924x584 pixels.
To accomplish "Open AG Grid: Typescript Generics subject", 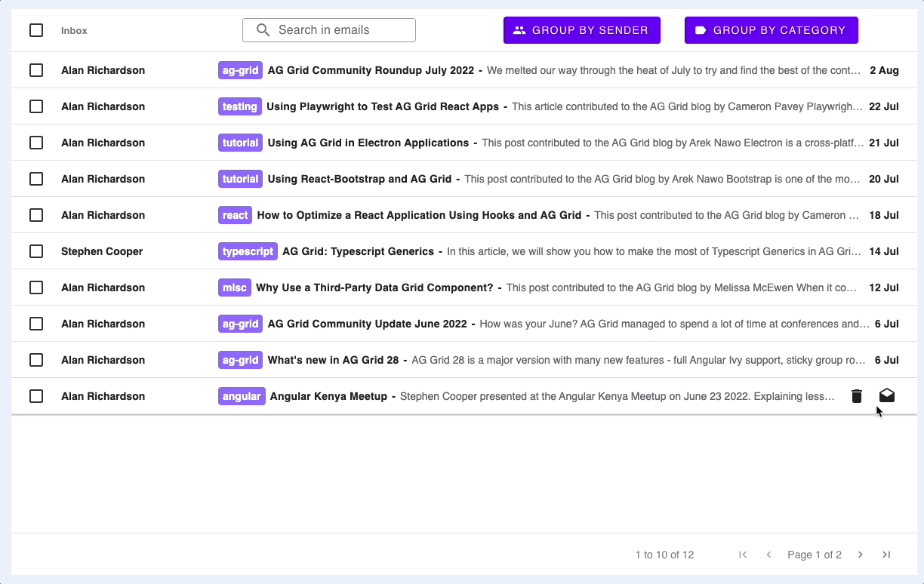I will pos(358,251).
